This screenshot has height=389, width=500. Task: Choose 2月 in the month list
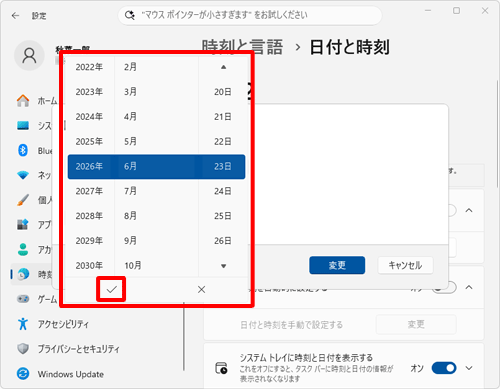tap(130, 67)
